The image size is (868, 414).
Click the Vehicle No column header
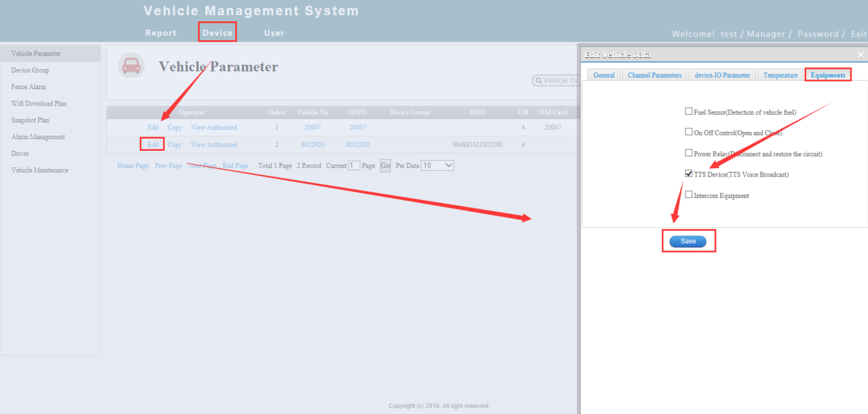tap(313, 112)
